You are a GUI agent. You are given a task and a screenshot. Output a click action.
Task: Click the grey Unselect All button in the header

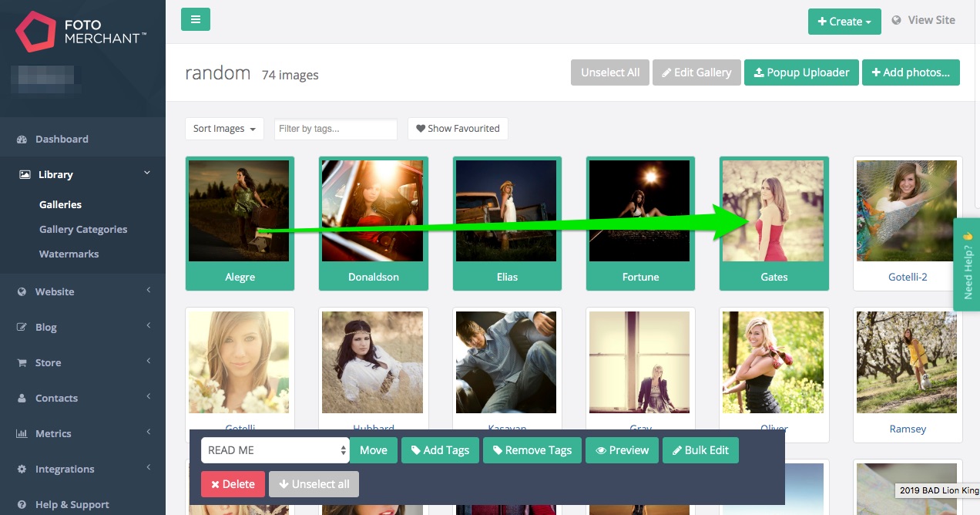(610, 72)
